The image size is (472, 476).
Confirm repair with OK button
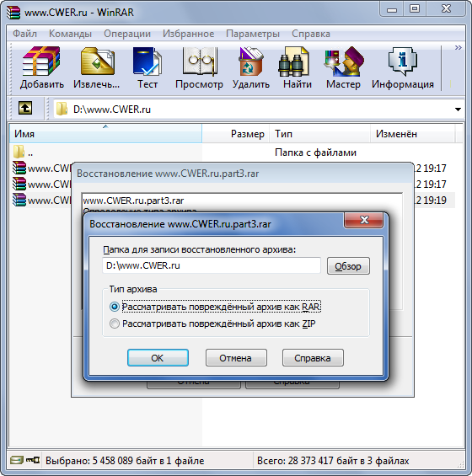point(158,358)
